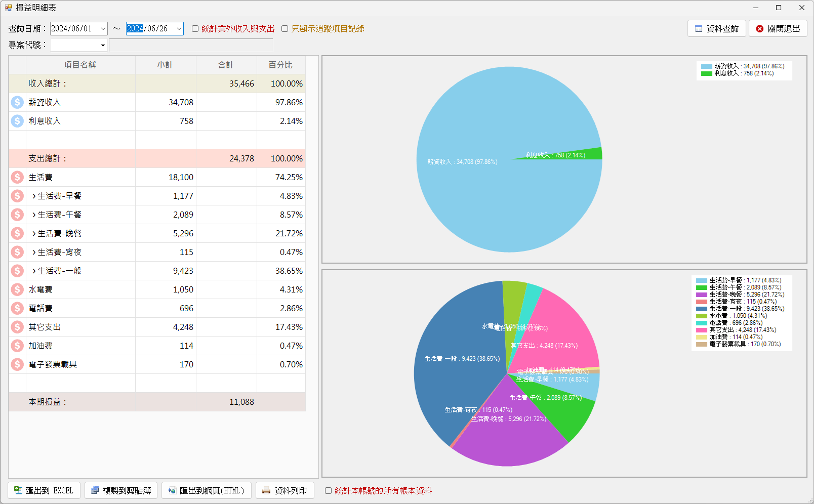Click the read-only field beside 專案代號
The image size is (814, 504).
191,45
